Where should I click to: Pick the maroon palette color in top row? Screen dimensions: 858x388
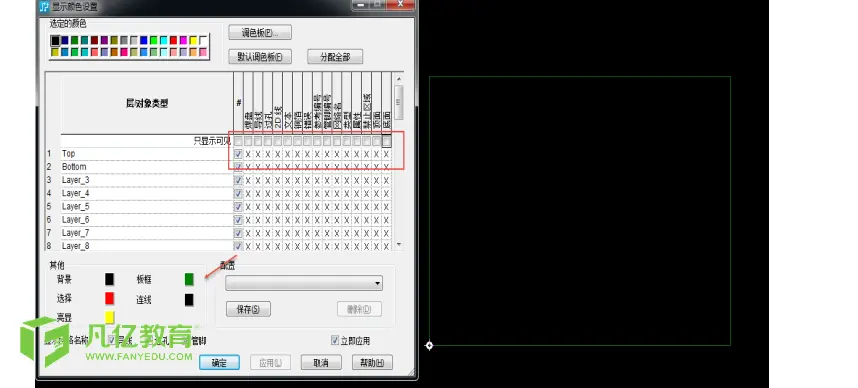point(95,40)
